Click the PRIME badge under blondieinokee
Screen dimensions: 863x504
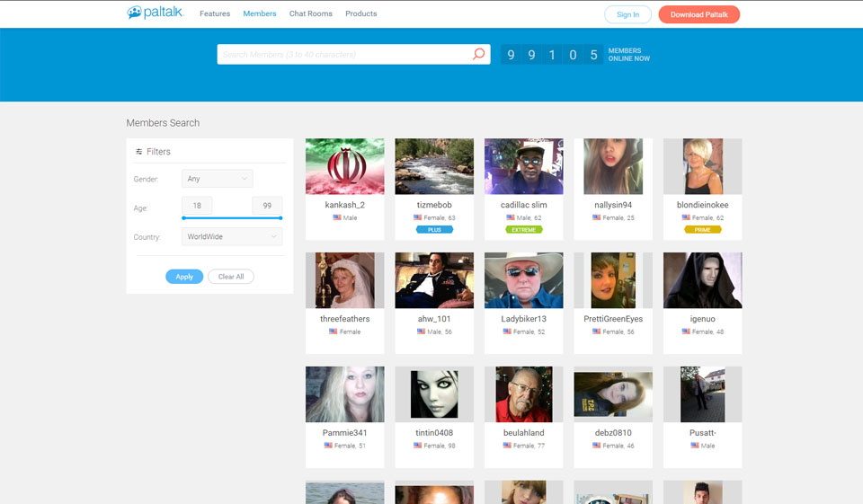tap(702, 229)
